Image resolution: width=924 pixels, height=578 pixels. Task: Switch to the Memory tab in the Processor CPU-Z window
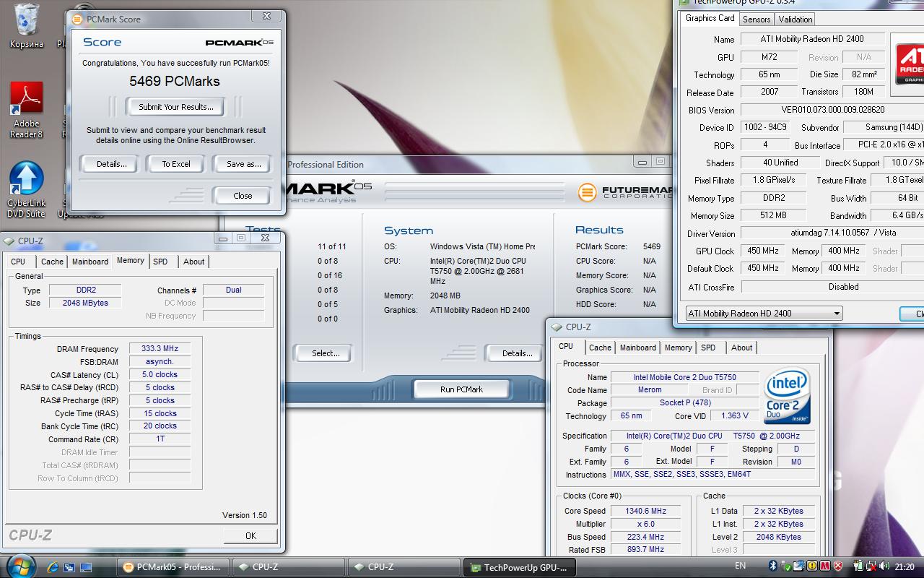(678, 348)
